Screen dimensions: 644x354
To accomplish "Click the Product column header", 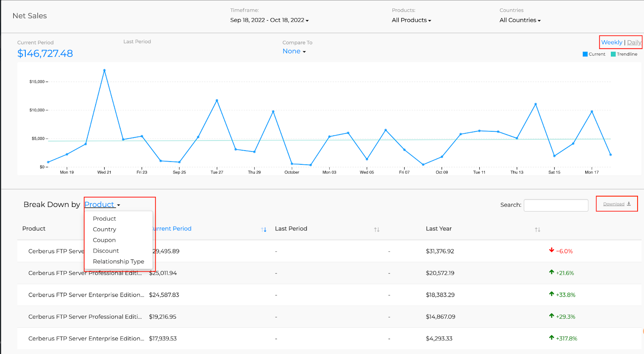I will click(34, 229).
